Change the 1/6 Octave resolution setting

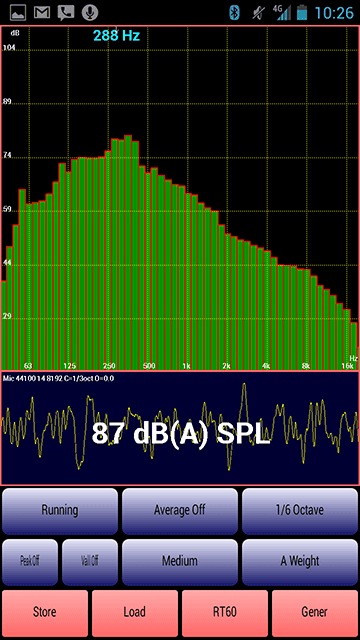pos(300,511)
